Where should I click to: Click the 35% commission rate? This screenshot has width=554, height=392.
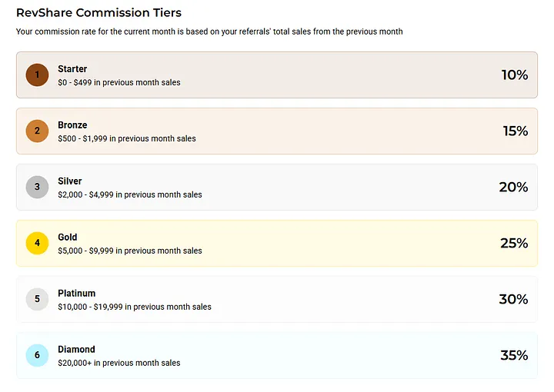[514, 355]
